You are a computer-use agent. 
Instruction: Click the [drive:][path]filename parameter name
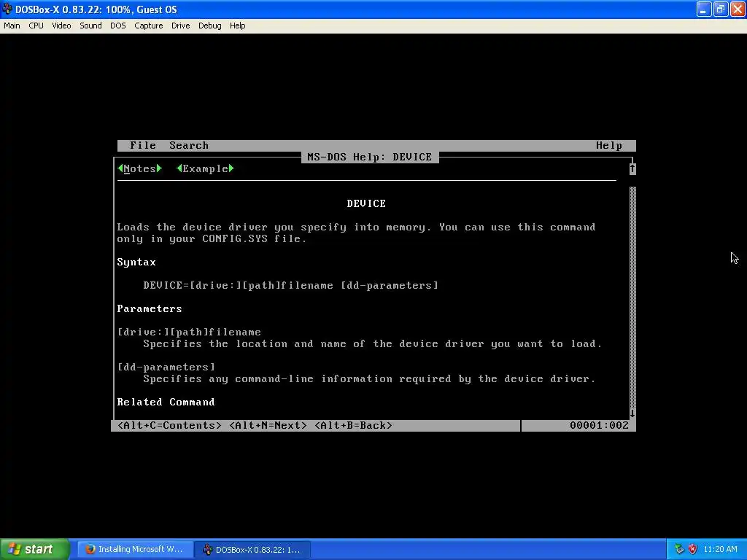pyautogui.click(x=189, y=332)
